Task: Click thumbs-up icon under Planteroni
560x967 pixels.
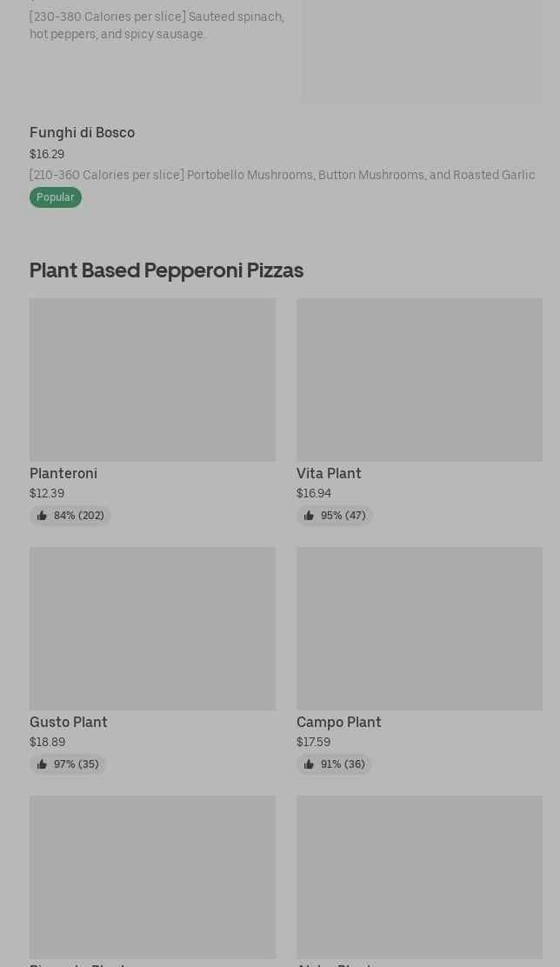Action: tap(42, 516)
